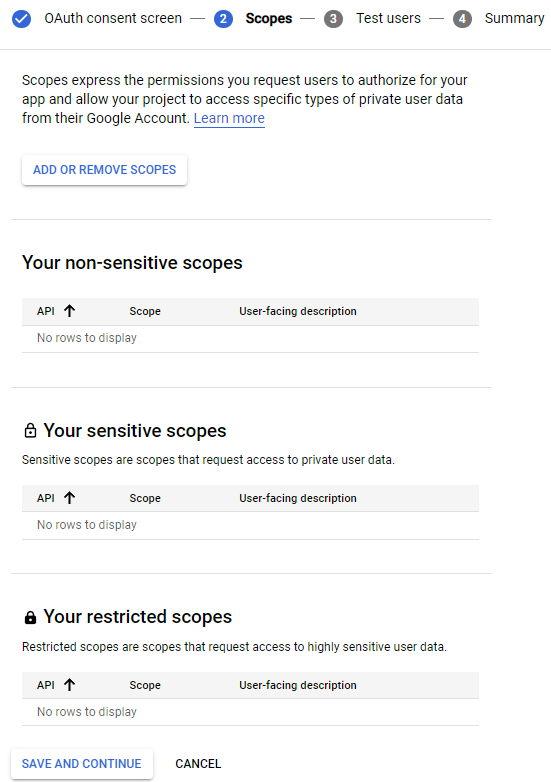Click Add or Remove Scopes button
The width and height of the screenshot is (551, 782).
pyautogui.click(x=104, y=170)
